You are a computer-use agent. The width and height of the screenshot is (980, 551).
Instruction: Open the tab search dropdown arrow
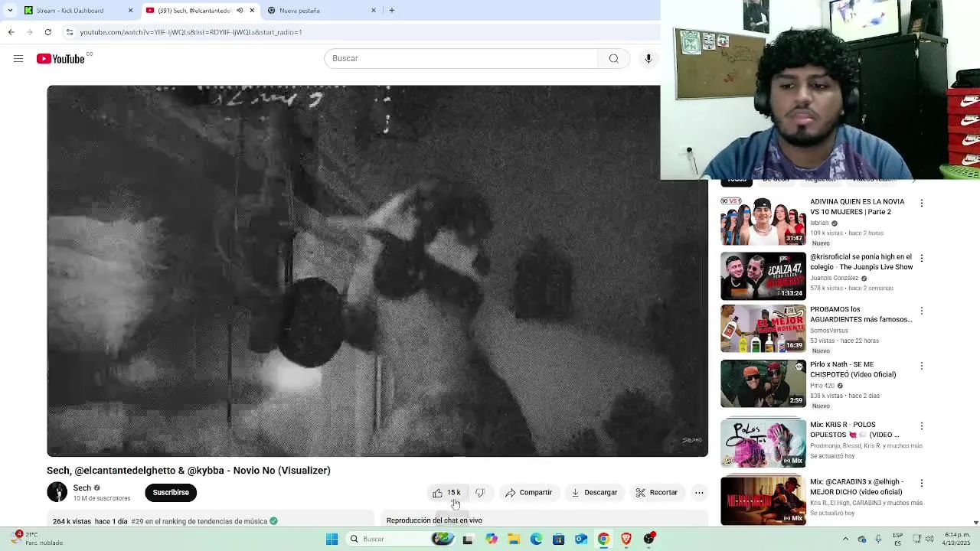pos(9,11)
